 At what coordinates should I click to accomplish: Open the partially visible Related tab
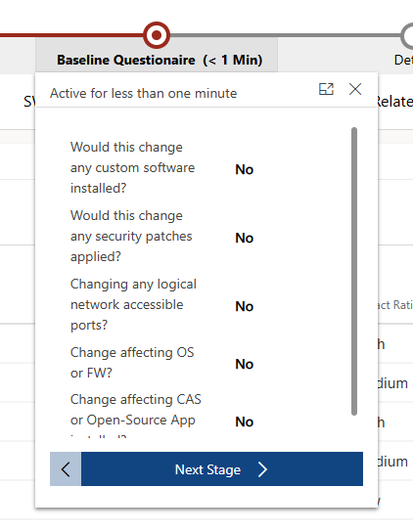[x=394, y=102]
